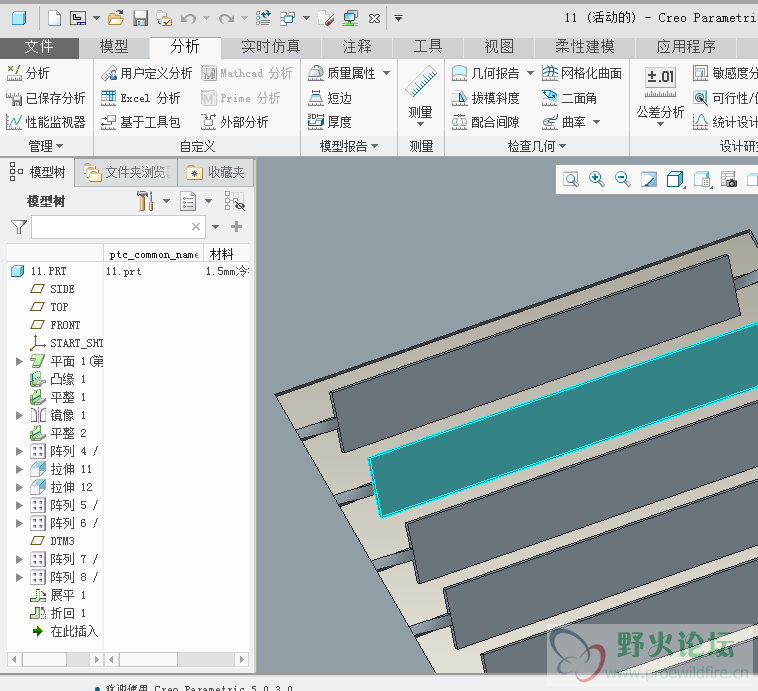Expand 模型报告 group dropdown
The image size is (758, 691).
349,146
